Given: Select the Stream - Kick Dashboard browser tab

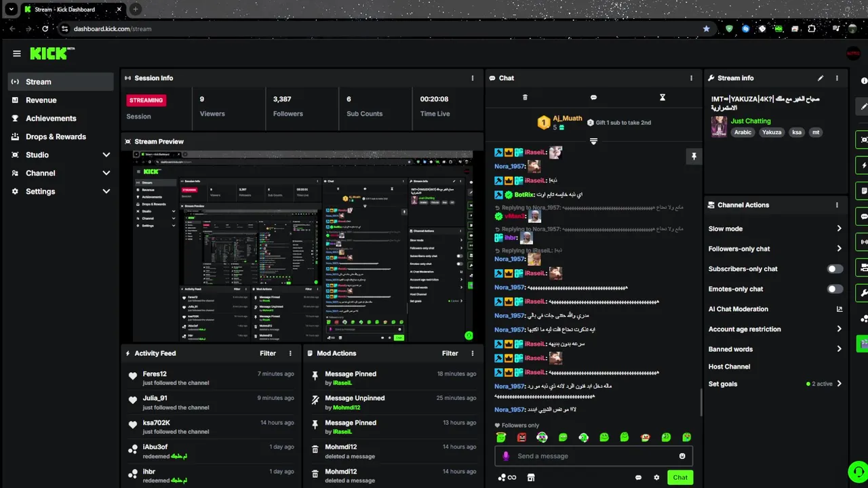Looking at the screenshot, I should pos(73,9).
